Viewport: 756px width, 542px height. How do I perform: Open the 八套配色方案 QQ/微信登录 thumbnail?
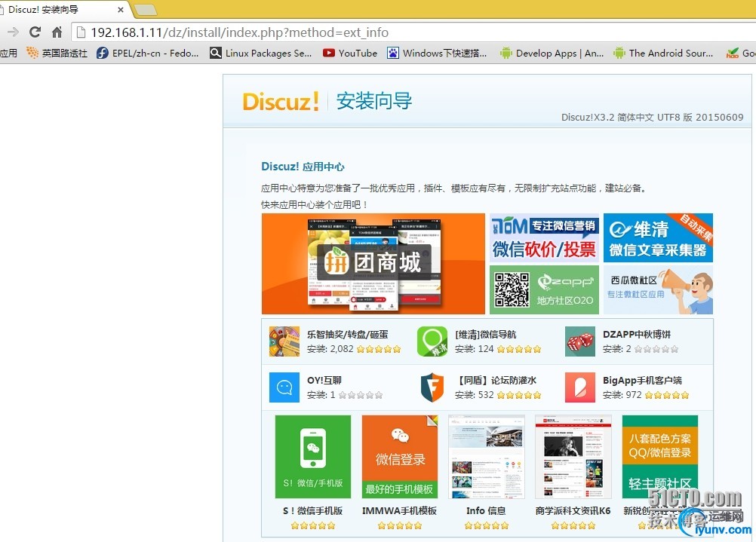pyautogui.click(x=660, y=457)
